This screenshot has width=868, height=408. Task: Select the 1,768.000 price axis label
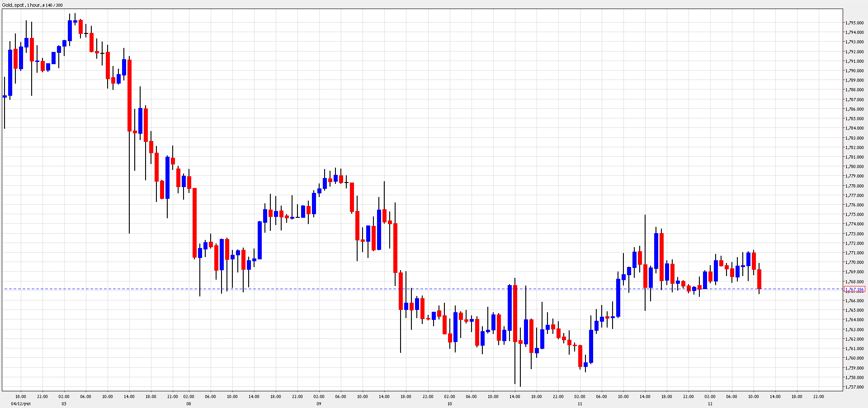point(854,282)
